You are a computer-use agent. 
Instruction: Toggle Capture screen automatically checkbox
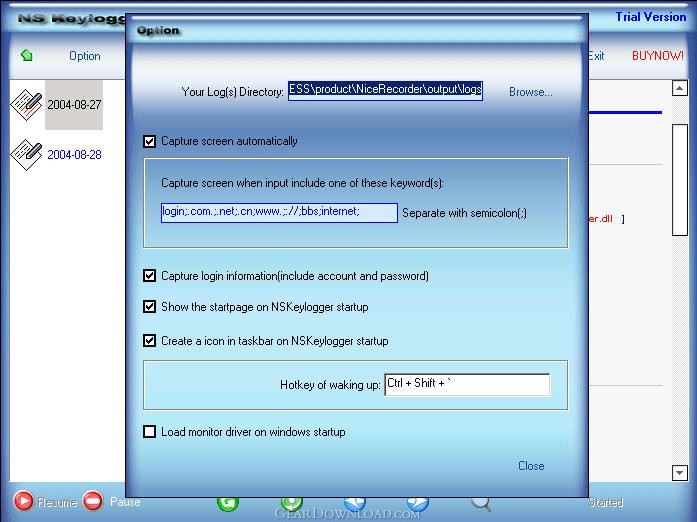[x=149, y=141]
